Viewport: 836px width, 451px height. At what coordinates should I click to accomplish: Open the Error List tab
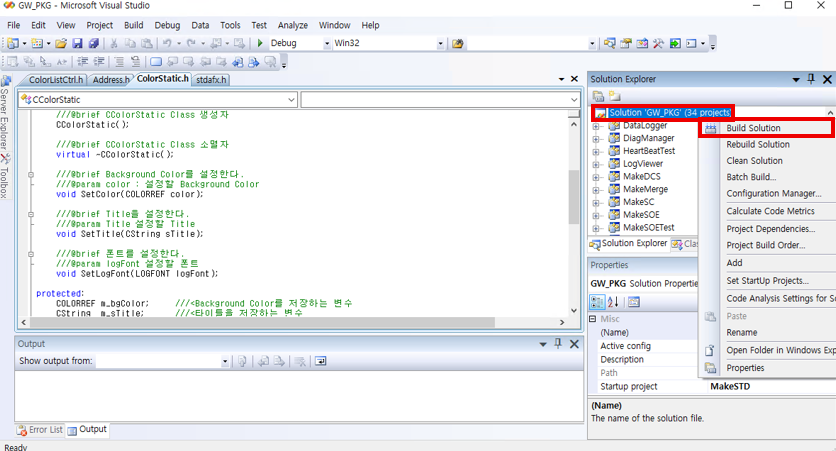(39, 429)
